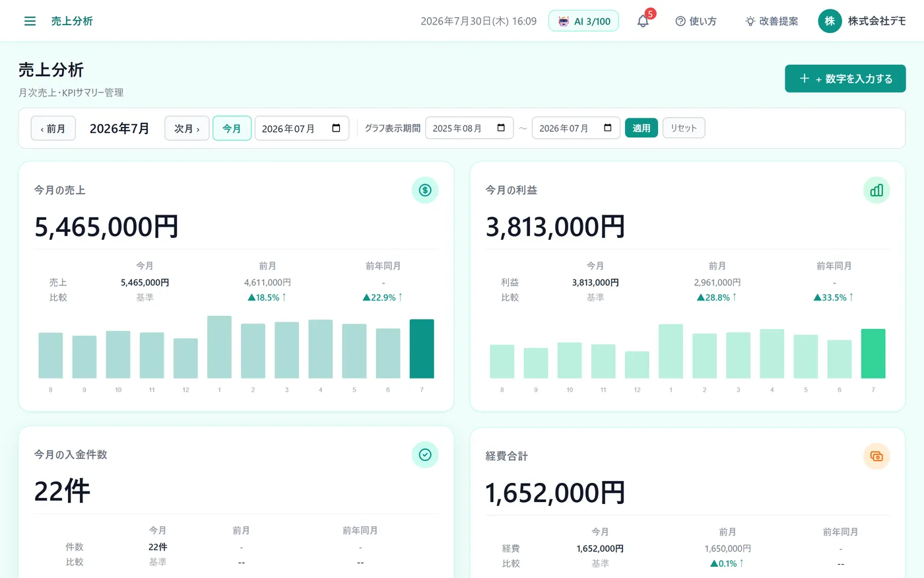Open the hamburger navigation menu
The width and height of the screenshot is (924, 578).
[x=30, y=21]
